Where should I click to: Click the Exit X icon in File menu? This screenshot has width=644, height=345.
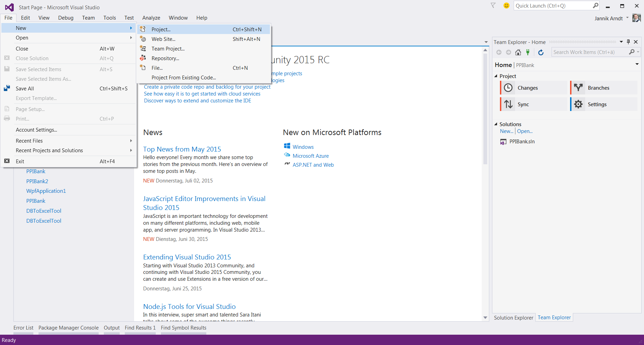pyautogui.click(x=7, y=161)
